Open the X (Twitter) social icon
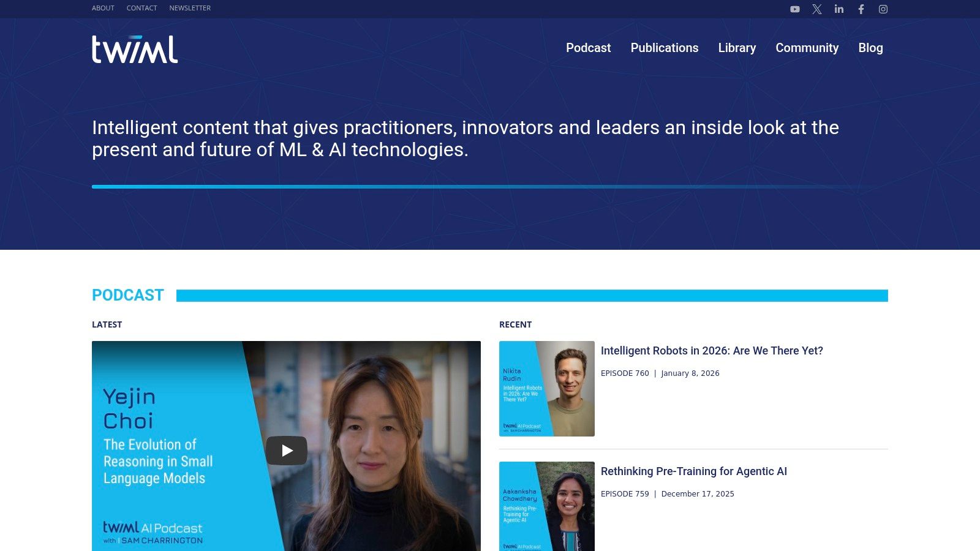 tap(817, 9)
